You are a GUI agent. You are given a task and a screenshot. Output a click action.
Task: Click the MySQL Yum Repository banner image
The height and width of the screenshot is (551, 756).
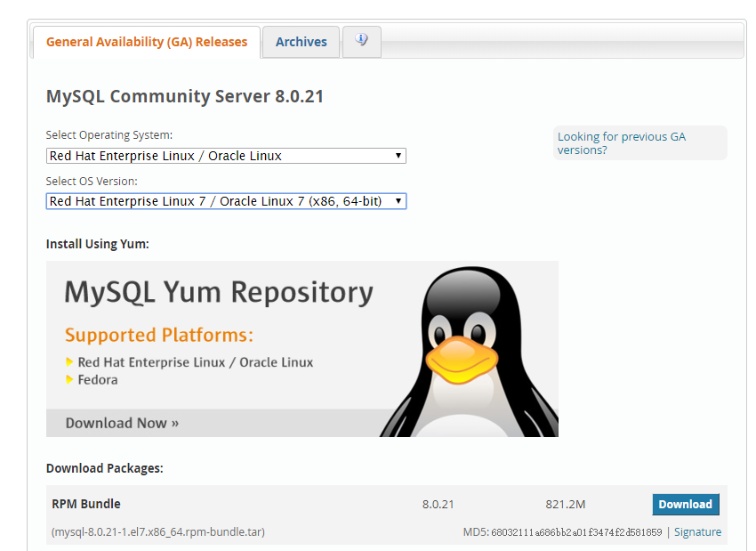[x=217, y=292]
